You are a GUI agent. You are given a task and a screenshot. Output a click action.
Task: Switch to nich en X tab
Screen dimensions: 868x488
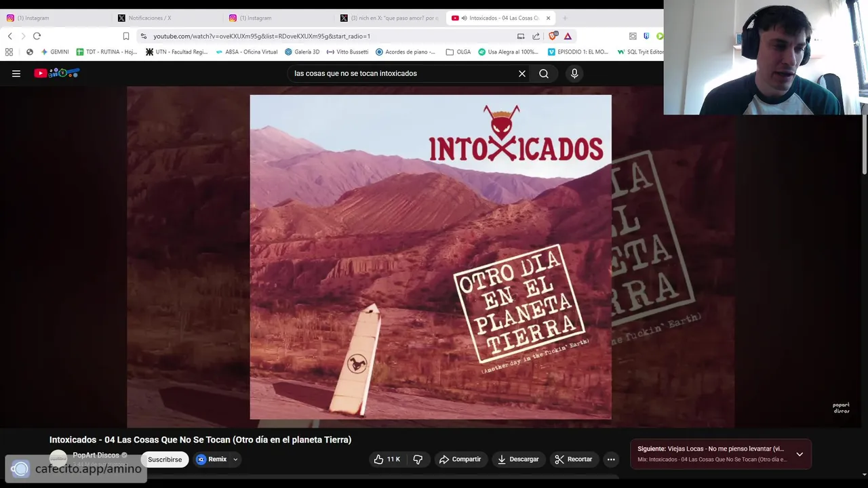coord(391,18)
